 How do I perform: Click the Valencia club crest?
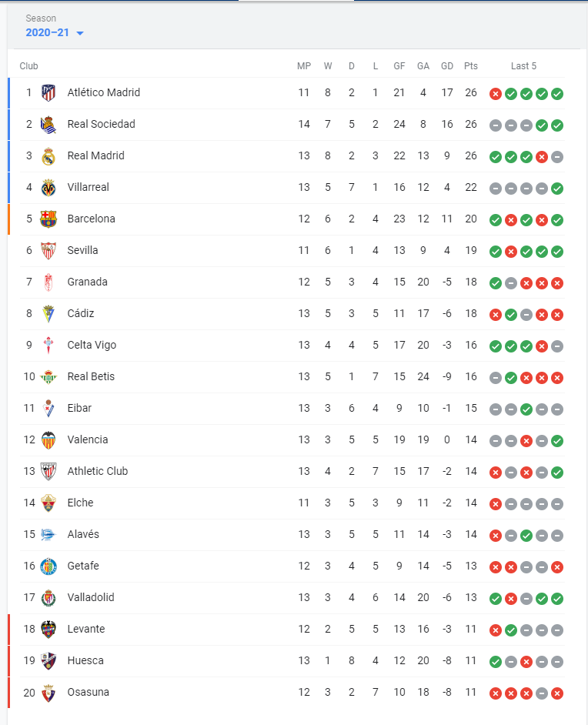click(x=48, y=440)
